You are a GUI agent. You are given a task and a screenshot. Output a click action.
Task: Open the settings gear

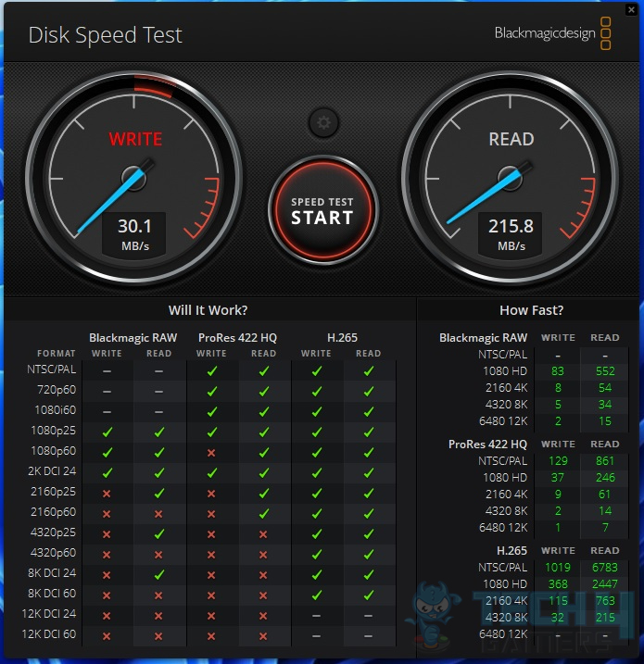323,123
